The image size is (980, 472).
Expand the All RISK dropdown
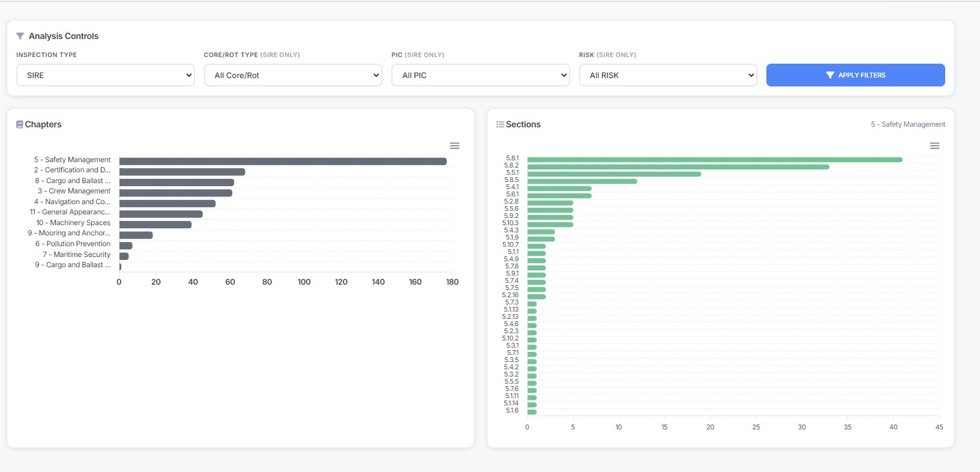[667, 75]
